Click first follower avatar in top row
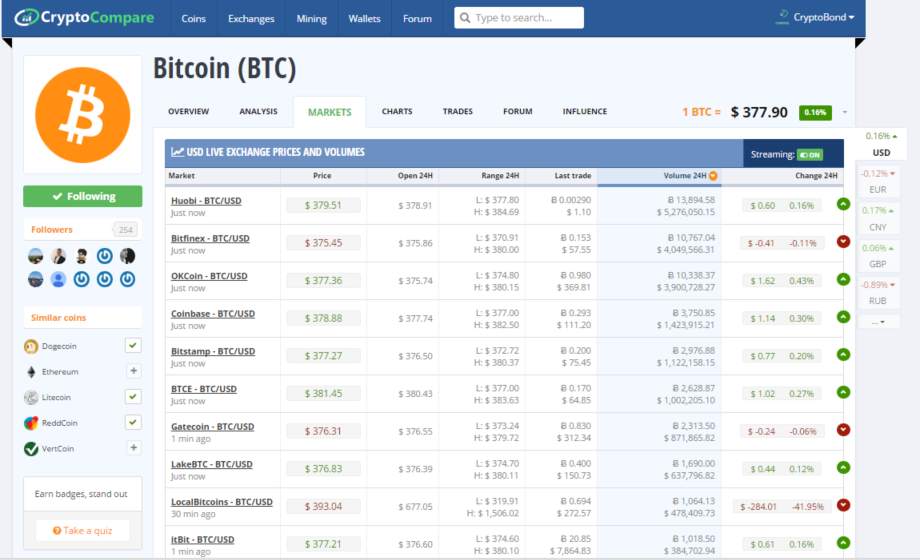920x560 pixels. (x=35, y=256)
